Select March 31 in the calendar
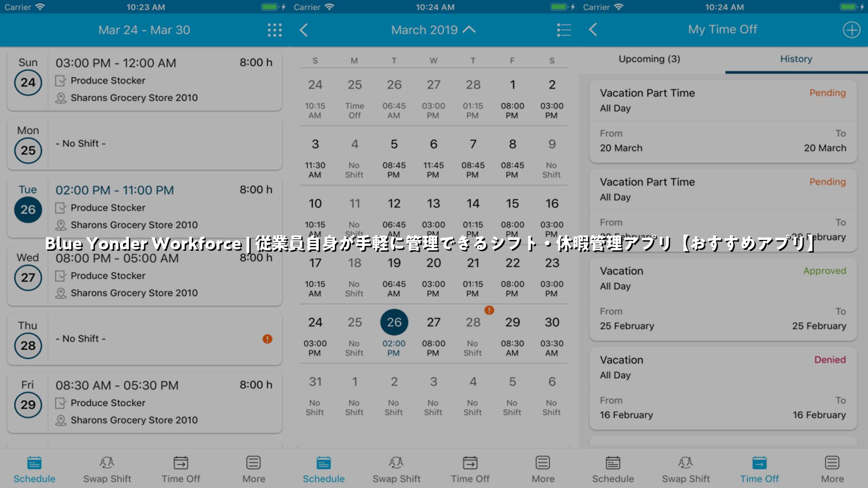Viewport: 868px width, 488px height. point(315,396)
